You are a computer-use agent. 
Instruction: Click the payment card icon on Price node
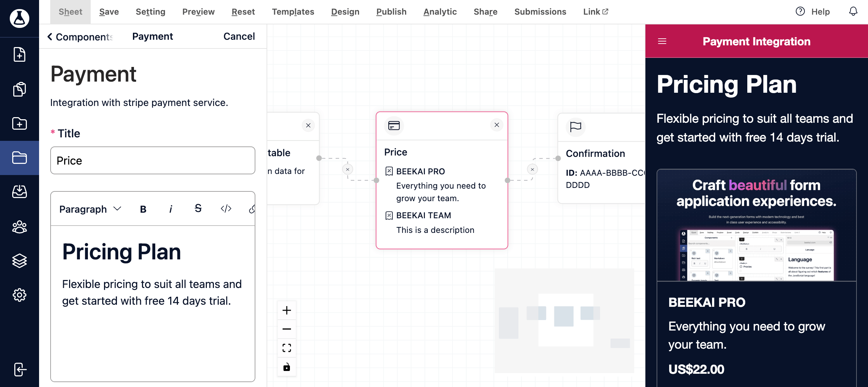click(394, 126)
